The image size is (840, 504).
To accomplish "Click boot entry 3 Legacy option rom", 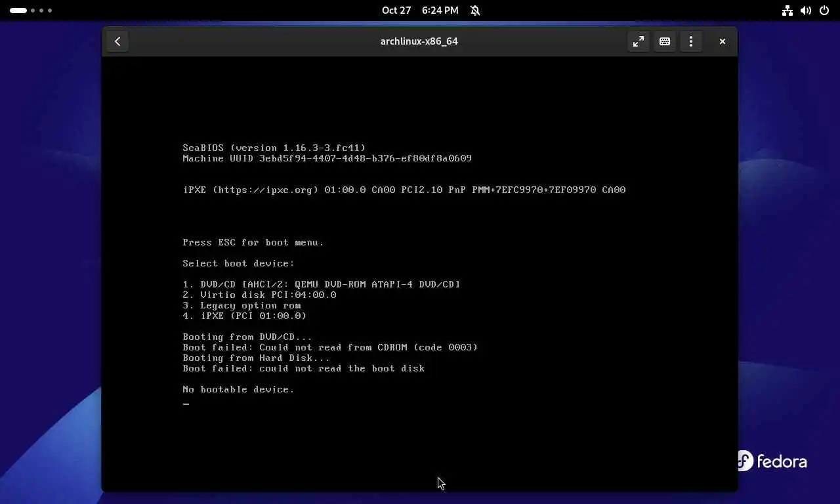I will point(241,305).
